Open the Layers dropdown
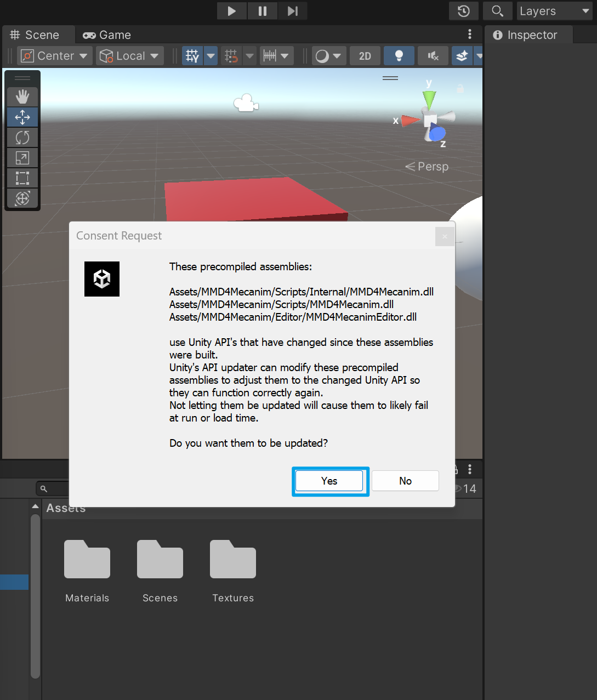The width and height of the screenshot is (597, 700). pyautogui.click(x=555, y=11)
